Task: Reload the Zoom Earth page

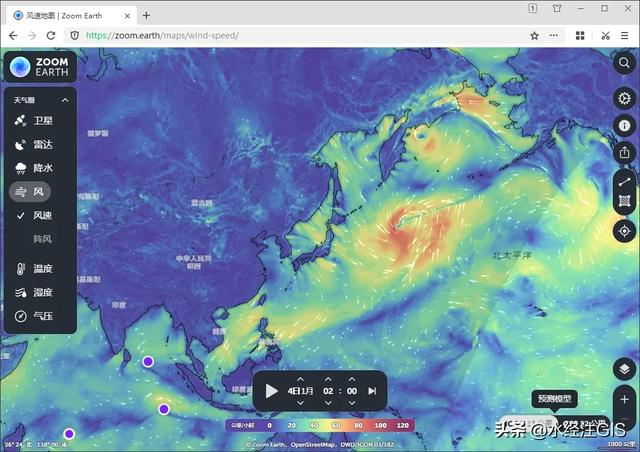Action: click(51, 36)
